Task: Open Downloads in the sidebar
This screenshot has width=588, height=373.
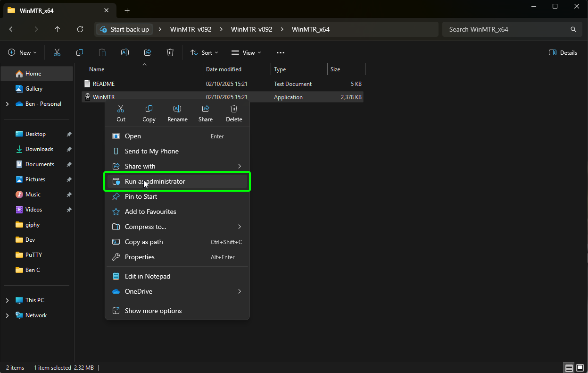Action: [39, 149]
